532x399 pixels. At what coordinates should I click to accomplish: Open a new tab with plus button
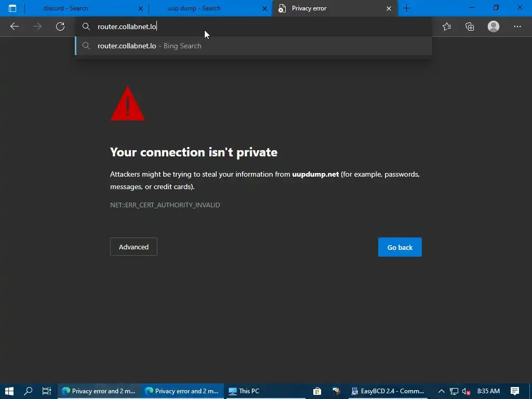click(406, 8)
